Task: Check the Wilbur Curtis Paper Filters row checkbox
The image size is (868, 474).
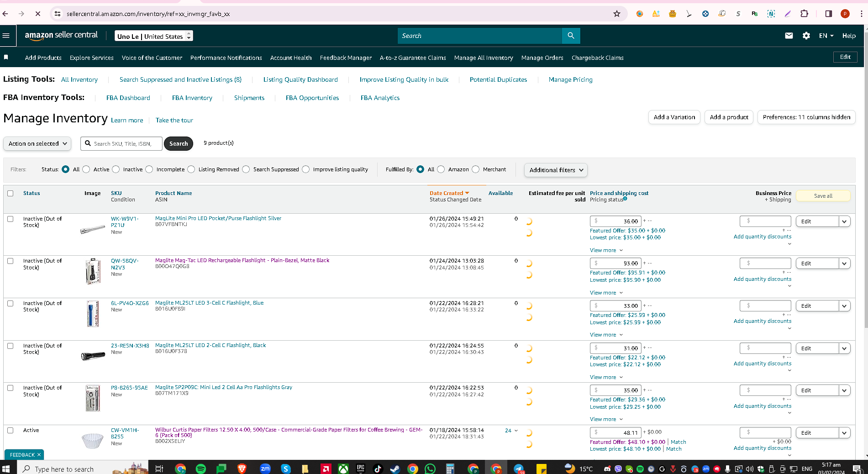Action: (x=11, y=430)
